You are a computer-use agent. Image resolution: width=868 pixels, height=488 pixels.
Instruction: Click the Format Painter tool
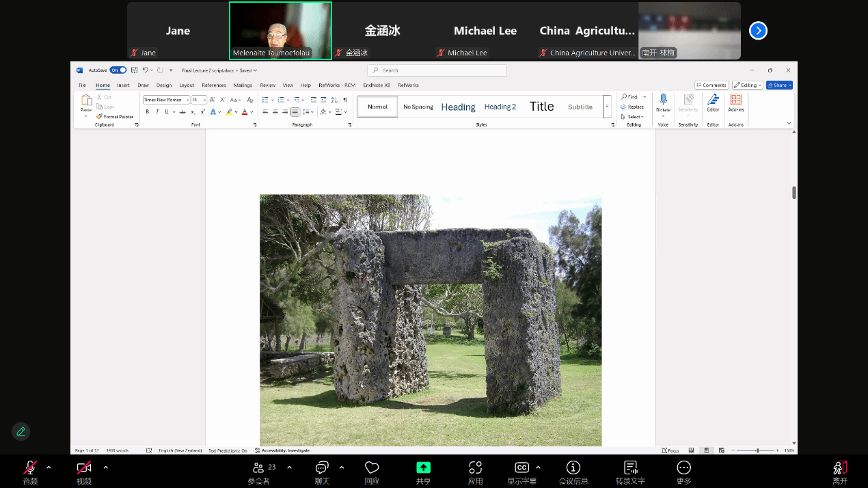coord(115,117)
